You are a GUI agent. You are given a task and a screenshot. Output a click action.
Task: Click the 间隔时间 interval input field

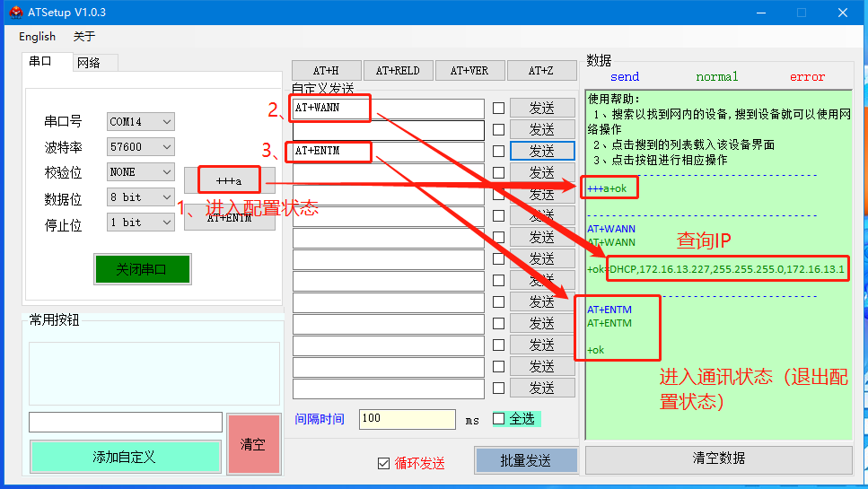[407, 419]
